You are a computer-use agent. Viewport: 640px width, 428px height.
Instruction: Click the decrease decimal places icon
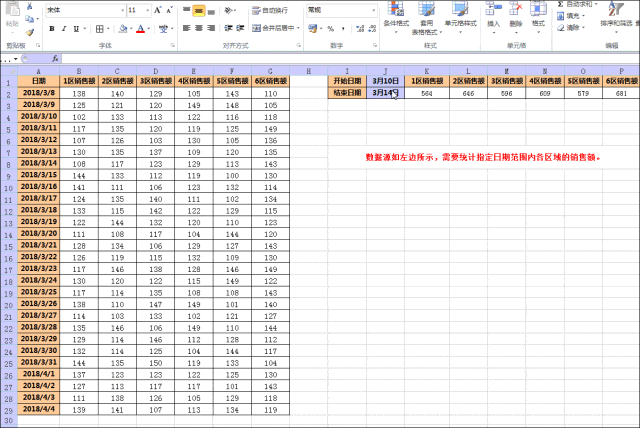tap(372, 29)
